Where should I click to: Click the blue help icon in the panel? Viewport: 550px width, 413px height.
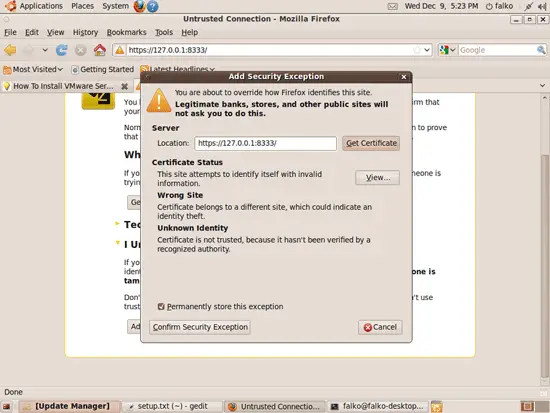pyautogui.click(x=152, y=6)
